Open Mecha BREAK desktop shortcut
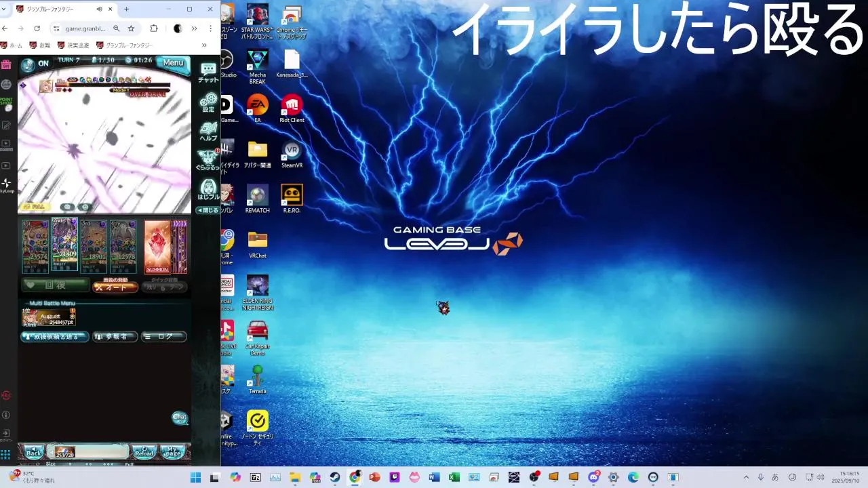 pyautogui.click(x=258, y=67)
